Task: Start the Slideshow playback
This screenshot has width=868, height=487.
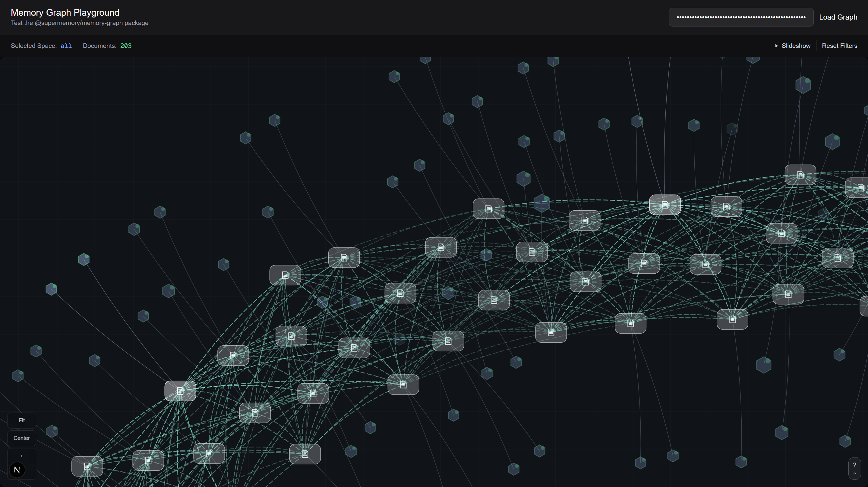Action: coord(796,46)
